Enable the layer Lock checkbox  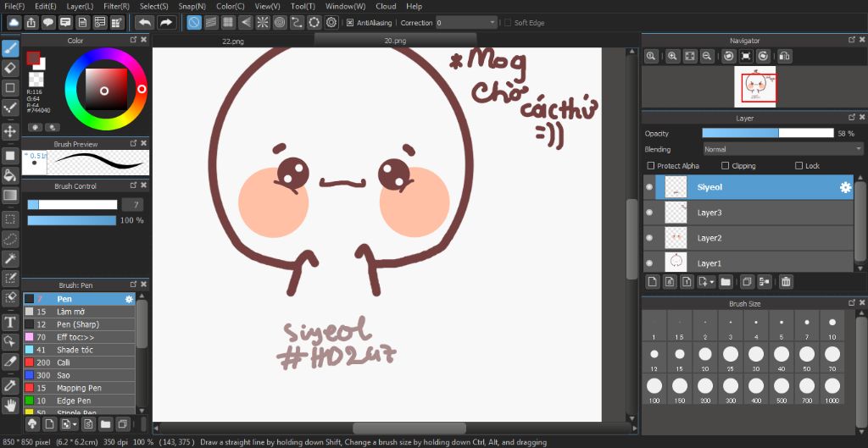point(798,166)
